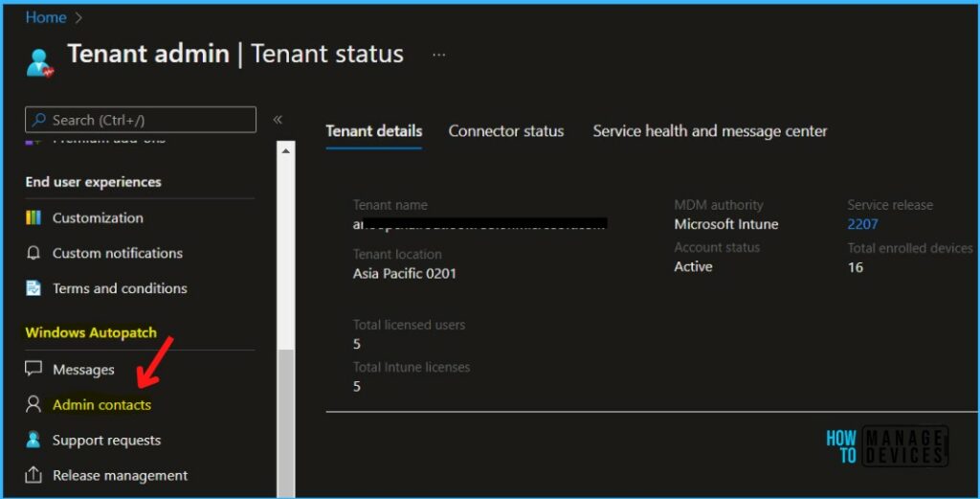Click the breadcrumb chevron after Home
The width and height of the screenshot is (980, 499).
(x=78, y=17)
